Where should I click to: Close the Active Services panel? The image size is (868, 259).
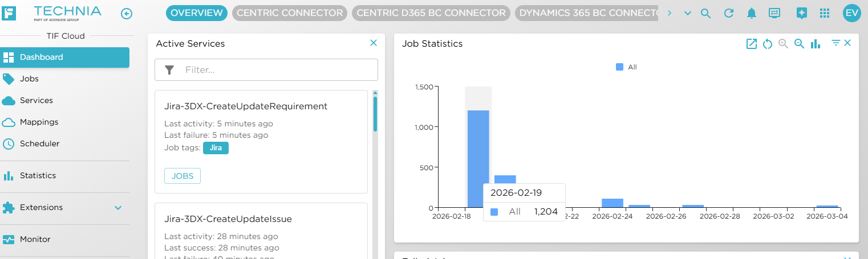374,43
